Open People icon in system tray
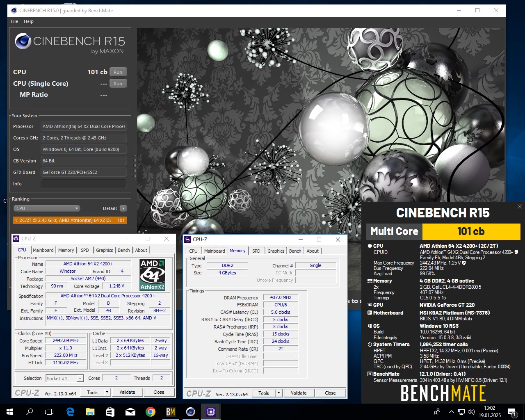Screen dimensions: 525x420 pyautogui.click(x=437, y=412)
